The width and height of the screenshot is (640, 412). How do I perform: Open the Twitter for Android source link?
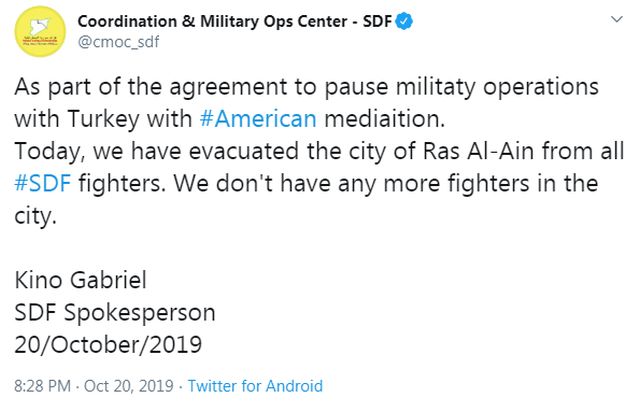tap(255, 386)
